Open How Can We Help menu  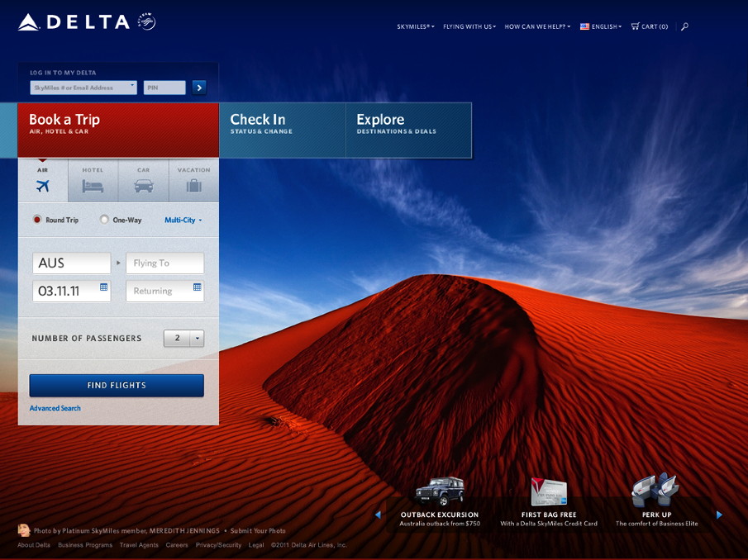coord(537,26)
